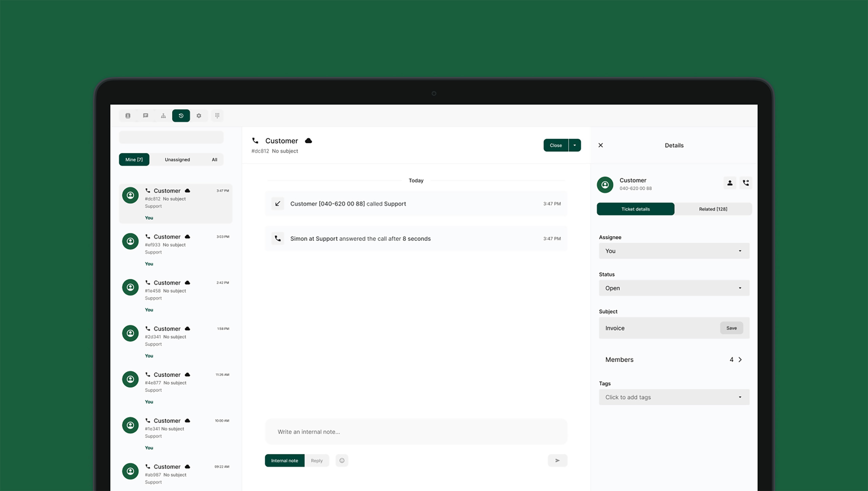Open the chat messages toolbar icon

tap(145, 116)
